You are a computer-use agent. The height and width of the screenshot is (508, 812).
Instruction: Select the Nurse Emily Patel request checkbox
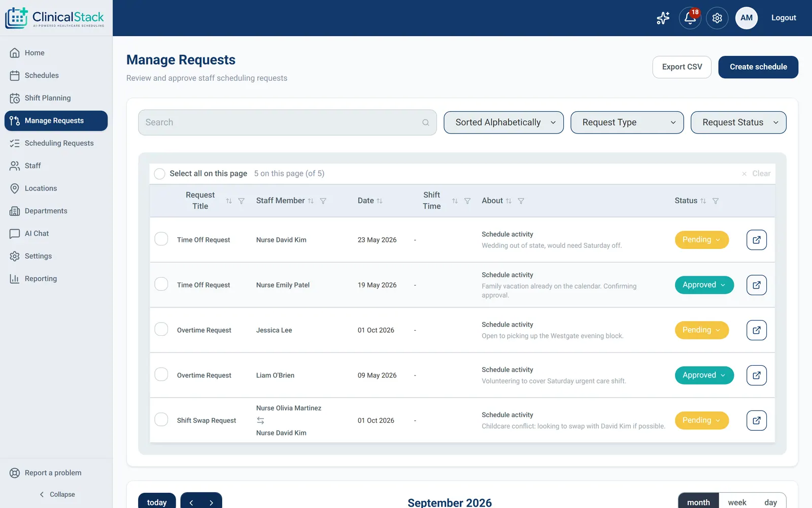point(161,284)
